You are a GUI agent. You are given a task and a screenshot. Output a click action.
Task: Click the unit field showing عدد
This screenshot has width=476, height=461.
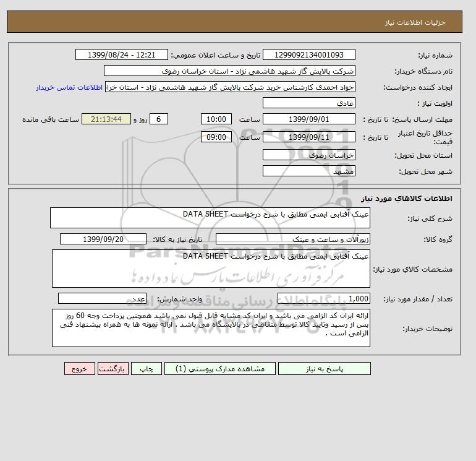tap(102, 298)
